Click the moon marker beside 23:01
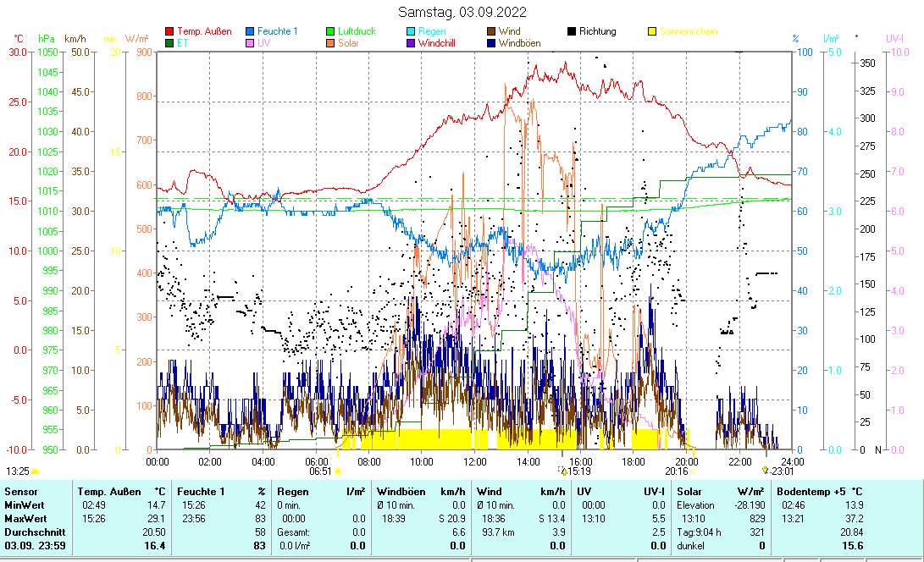Image resolution: width=924 pixels, height=562 pixels. point(766,470)
